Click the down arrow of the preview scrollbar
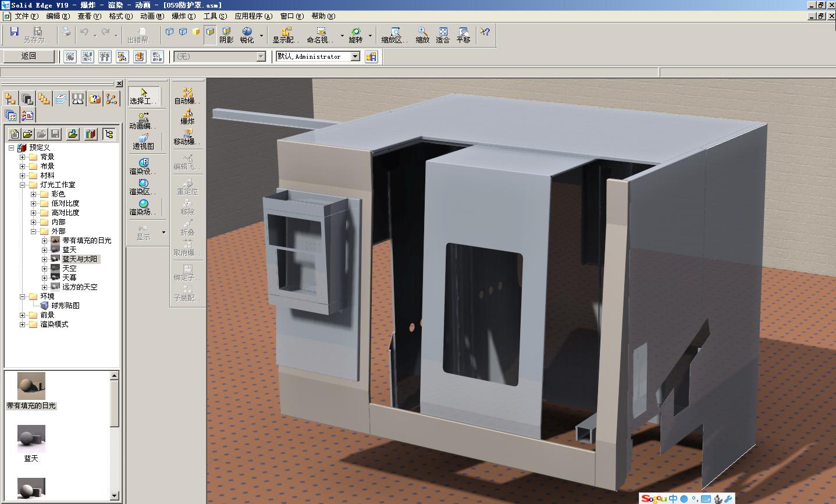The width and height of the screenshot is (836, 504). 114,496
